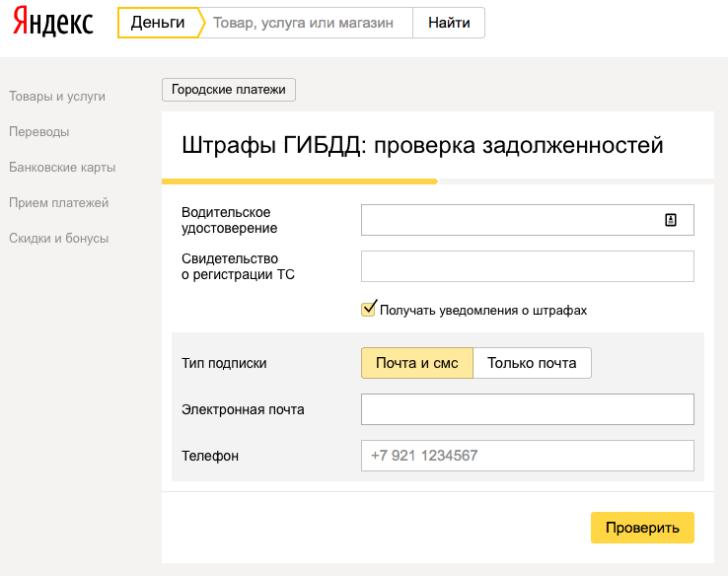Viewport: 728px width, 576px height.
Task: Open 'Прием платежей' sidebar link
Action: click(x=59, y=202)
